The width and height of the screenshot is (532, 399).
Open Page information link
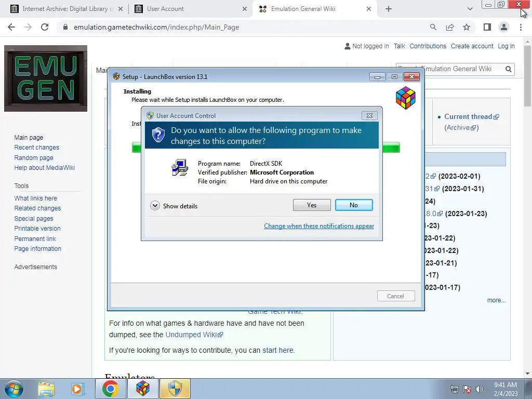tap(37, 249)
